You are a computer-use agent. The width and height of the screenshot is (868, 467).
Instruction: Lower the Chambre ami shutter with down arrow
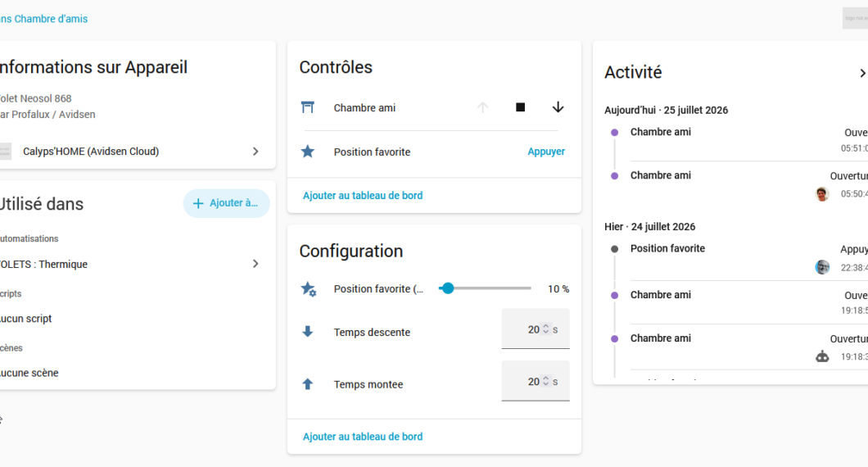558,107
